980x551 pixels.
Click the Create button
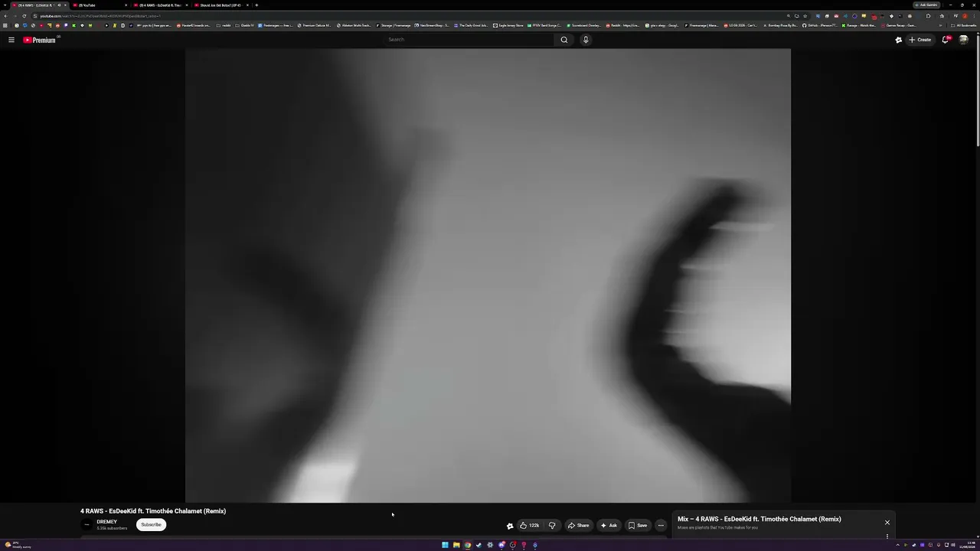[920, 40]
